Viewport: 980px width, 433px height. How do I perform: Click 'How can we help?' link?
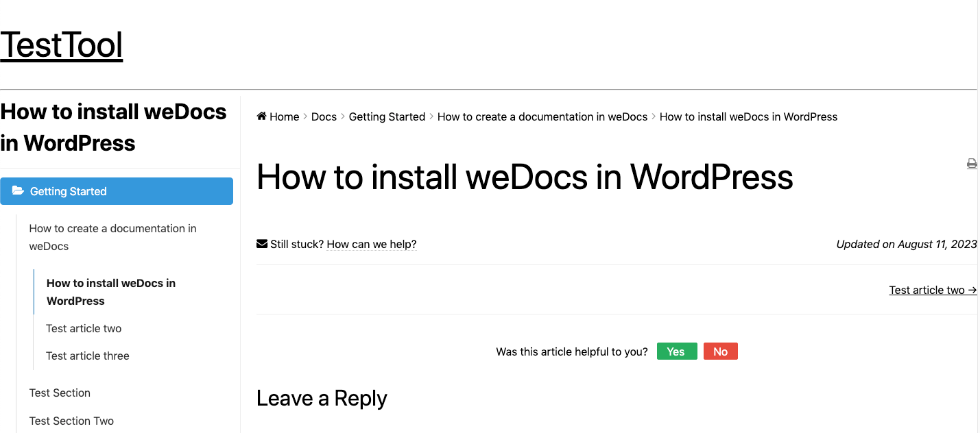click(372, 244)
